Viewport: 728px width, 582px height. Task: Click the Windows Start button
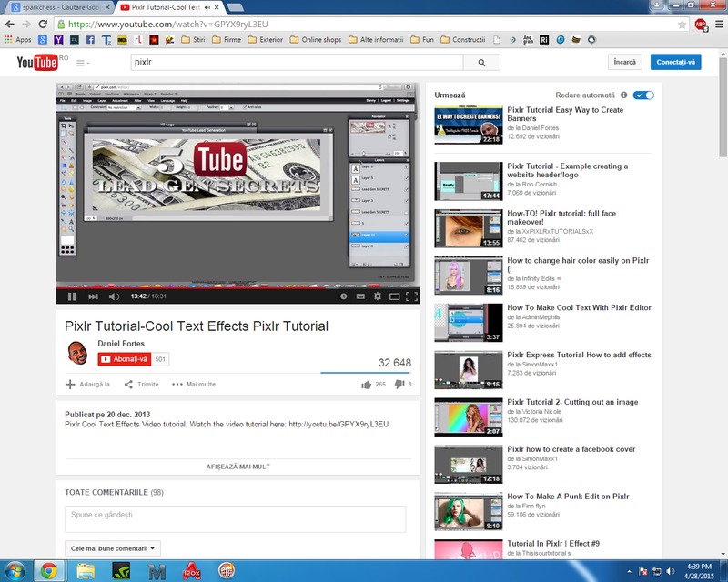[x=15, y=571]
